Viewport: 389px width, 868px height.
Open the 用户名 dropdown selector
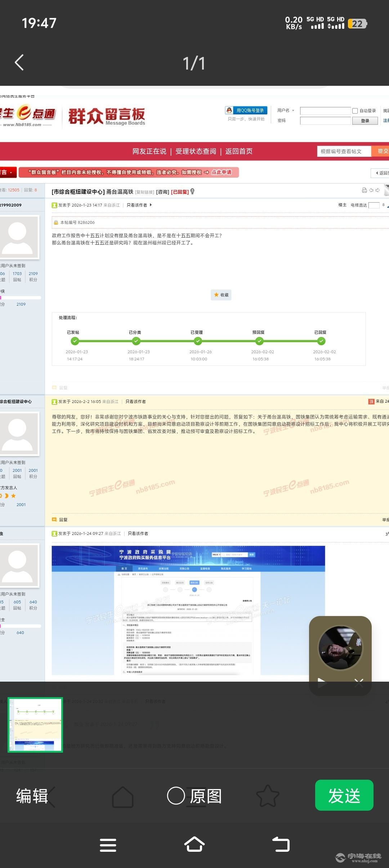[286, 111]
